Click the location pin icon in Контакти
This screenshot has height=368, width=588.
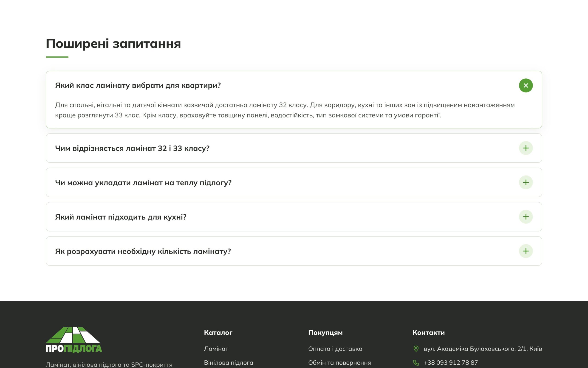point(416,349)
